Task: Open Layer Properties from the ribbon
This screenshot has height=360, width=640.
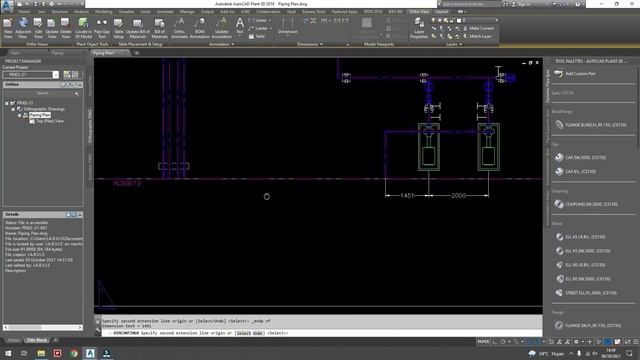Action: 419,28
